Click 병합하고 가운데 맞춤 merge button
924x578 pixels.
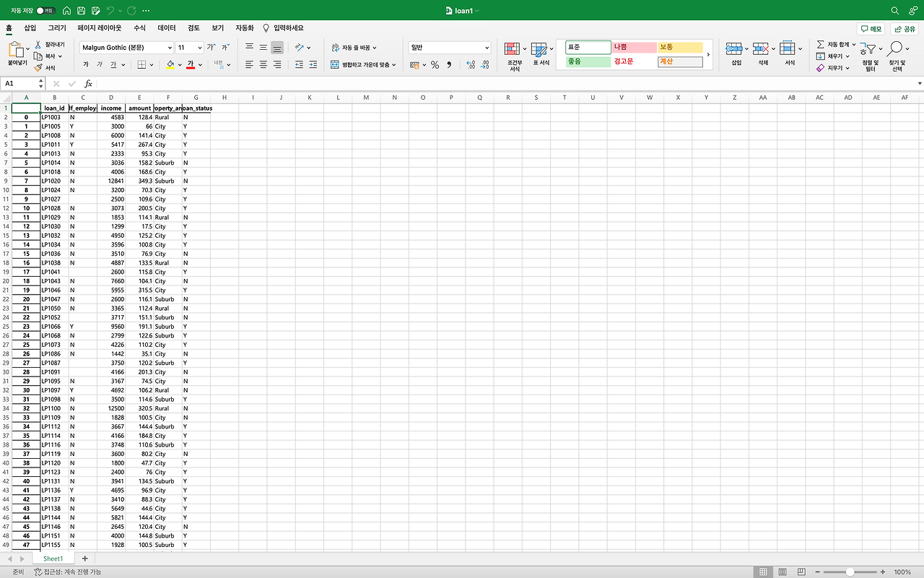click(363, 64)
